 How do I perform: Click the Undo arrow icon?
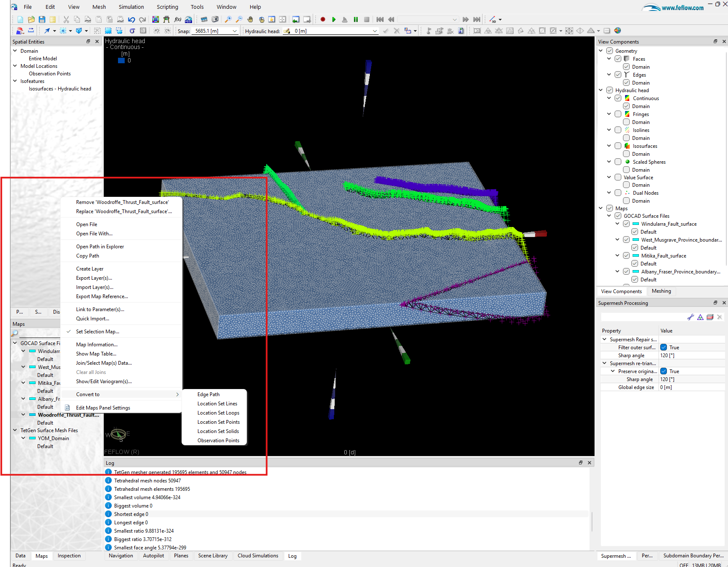coord(131,19)
